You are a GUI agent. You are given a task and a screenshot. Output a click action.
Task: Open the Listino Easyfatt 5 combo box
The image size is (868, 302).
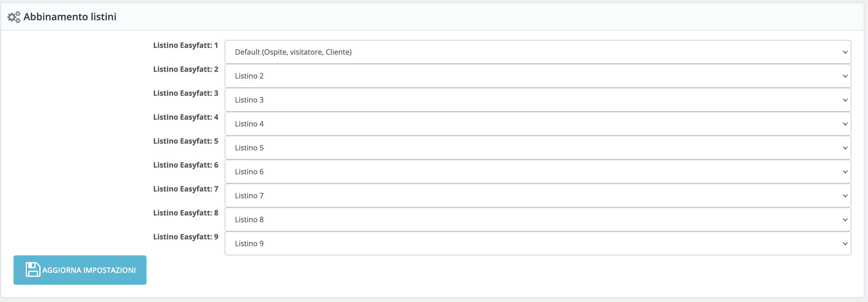pyautogui.click(x=538, y=148)
